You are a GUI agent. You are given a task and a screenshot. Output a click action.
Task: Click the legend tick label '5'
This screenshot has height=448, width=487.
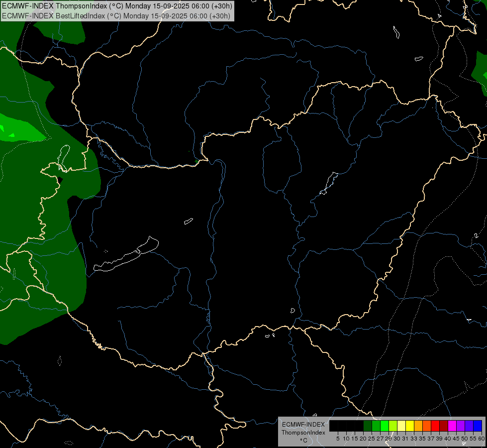tap(338, 439)
